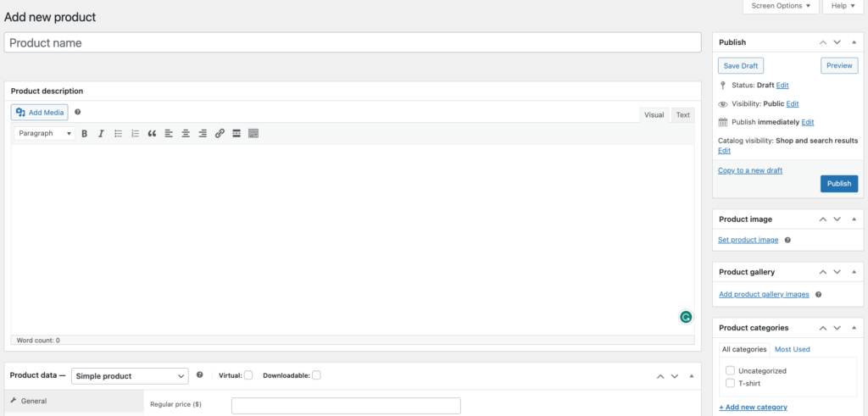Open the Simple product type dropdown
868x416 pixels.
(x=130, y=375)
